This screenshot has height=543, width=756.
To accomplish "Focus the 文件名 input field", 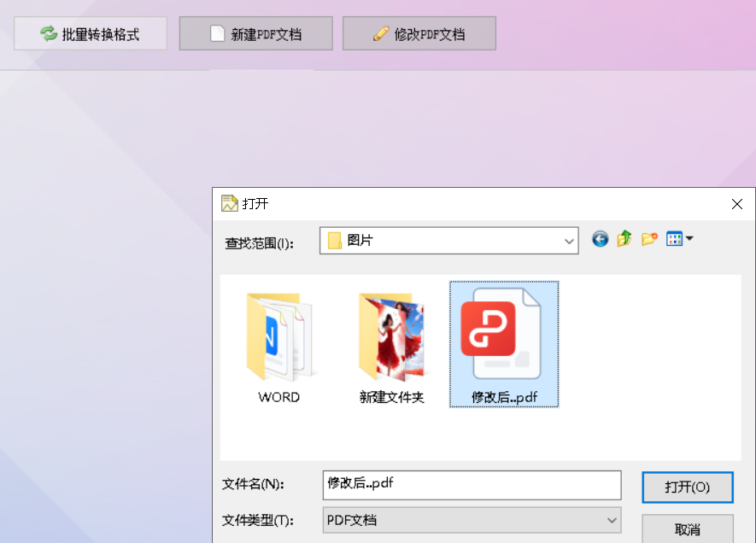I will pyautogui.click(x=472, y=485).
